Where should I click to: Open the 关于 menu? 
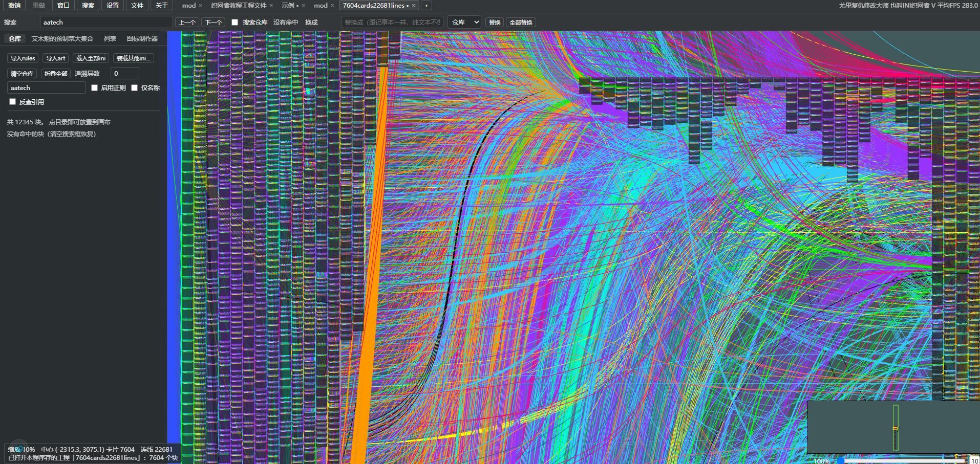(162, 6)
